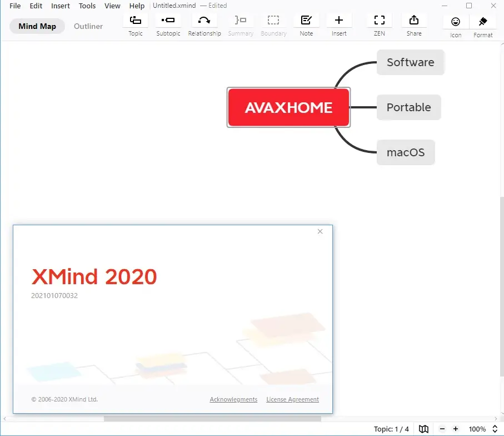Image resolution: width=504 pixels, height=436 pixels.
Task: Switch to Outliner view
Action: click(88, 26)
